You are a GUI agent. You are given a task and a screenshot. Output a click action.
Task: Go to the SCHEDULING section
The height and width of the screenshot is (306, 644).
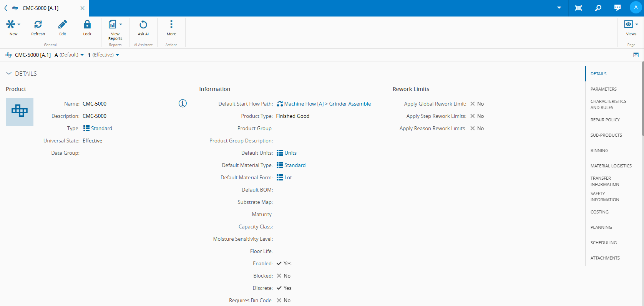click(604, 243)
